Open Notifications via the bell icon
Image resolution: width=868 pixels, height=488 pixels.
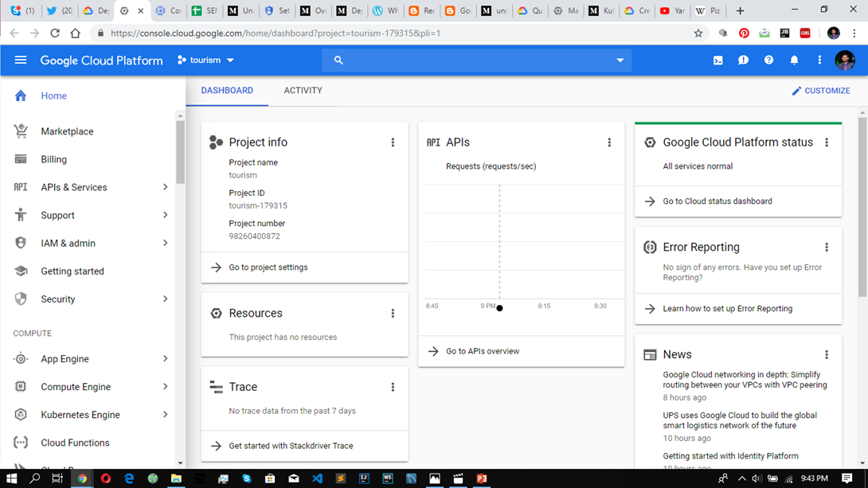(x=794, y=60)
